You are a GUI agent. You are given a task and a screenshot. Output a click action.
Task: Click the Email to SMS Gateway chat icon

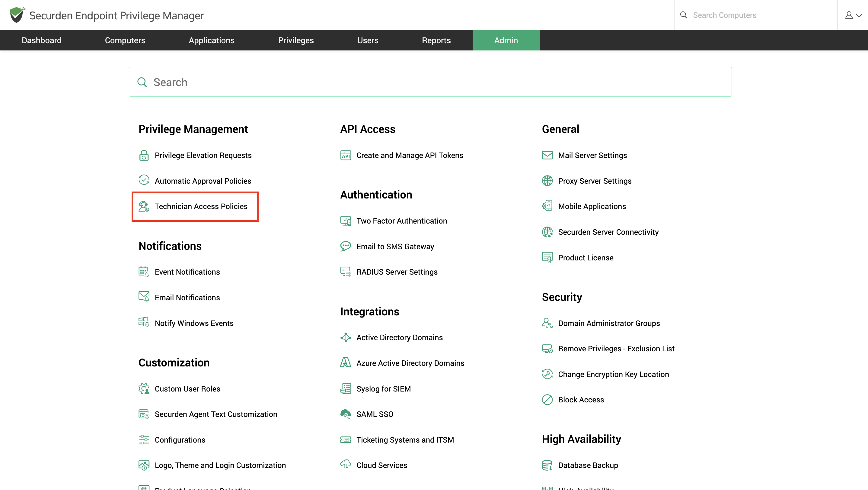[x=346, y=246]
